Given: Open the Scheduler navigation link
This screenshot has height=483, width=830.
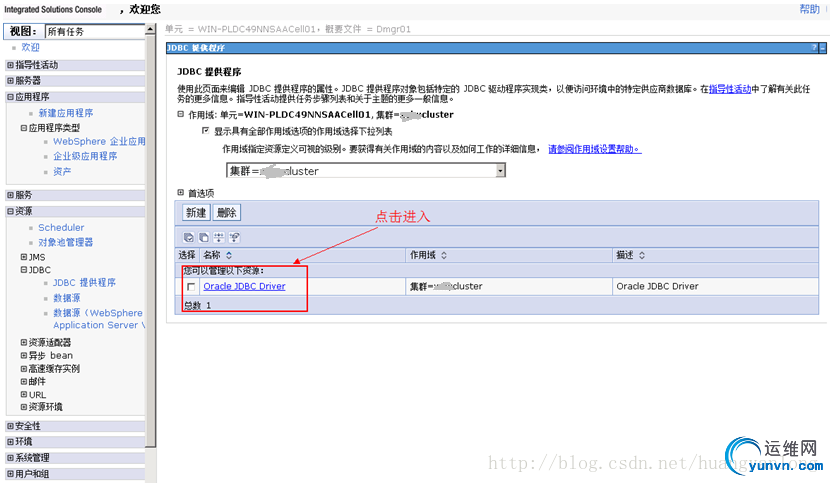Looking at the screenshot, I should (x=61, y=227).
